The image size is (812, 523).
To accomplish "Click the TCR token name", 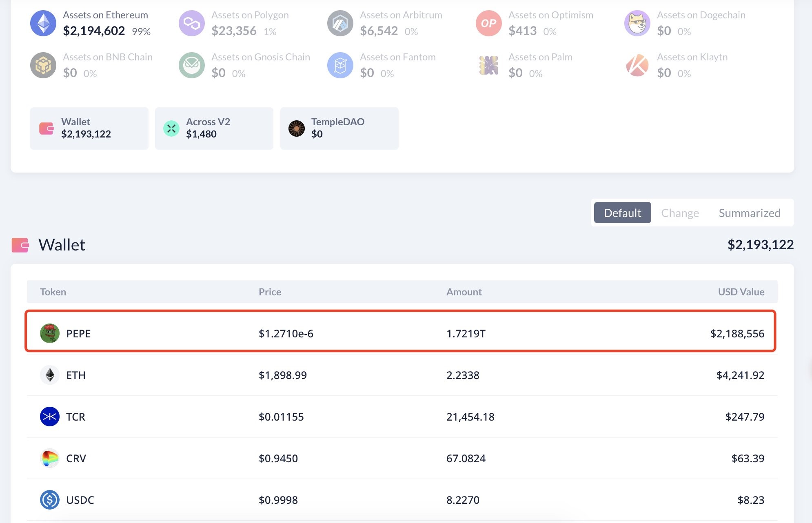I will (75, 417).
